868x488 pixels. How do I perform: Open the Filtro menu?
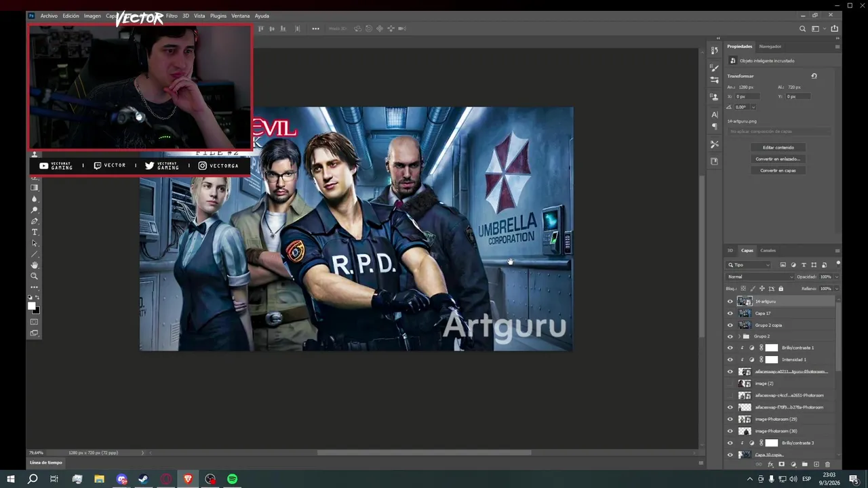172,16
